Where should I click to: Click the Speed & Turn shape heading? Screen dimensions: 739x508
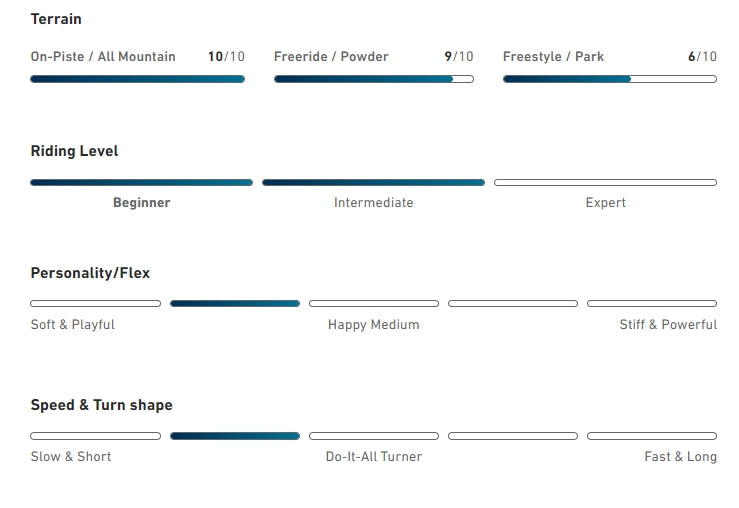(101, 405)
